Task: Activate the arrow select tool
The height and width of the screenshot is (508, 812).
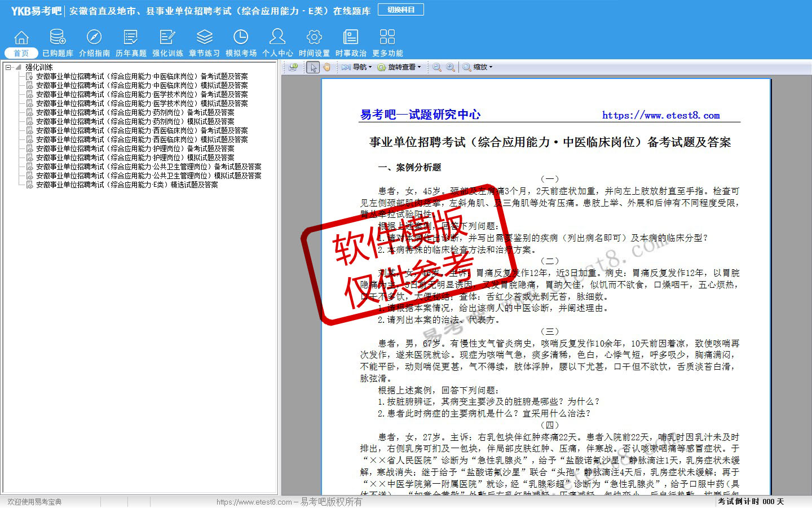Action: point(314,67)
